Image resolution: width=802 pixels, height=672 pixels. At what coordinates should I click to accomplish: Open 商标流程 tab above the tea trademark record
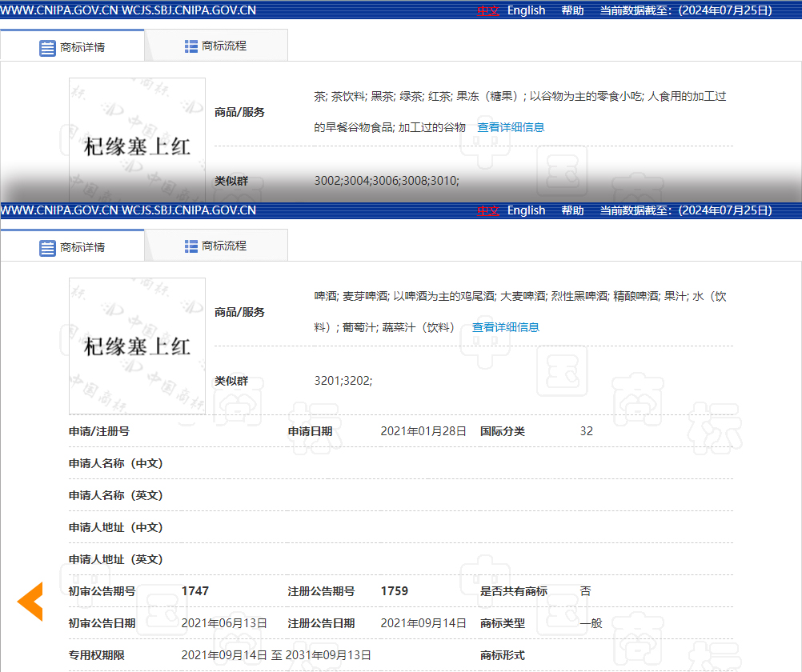click(216, 46)
